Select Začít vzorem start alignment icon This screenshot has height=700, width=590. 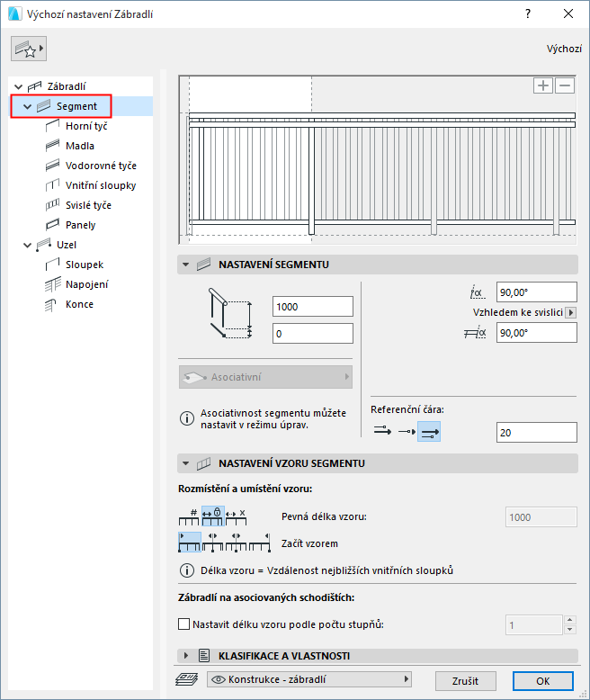(x=190, y=542)
